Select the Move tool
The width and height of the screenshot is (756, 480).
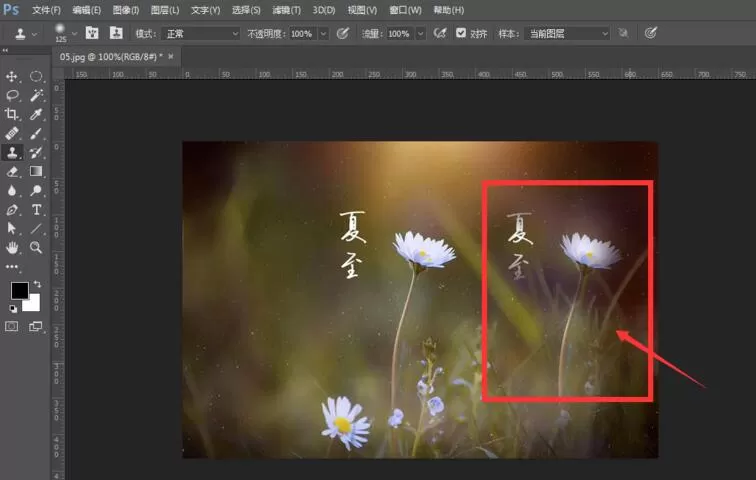point(12,76)
